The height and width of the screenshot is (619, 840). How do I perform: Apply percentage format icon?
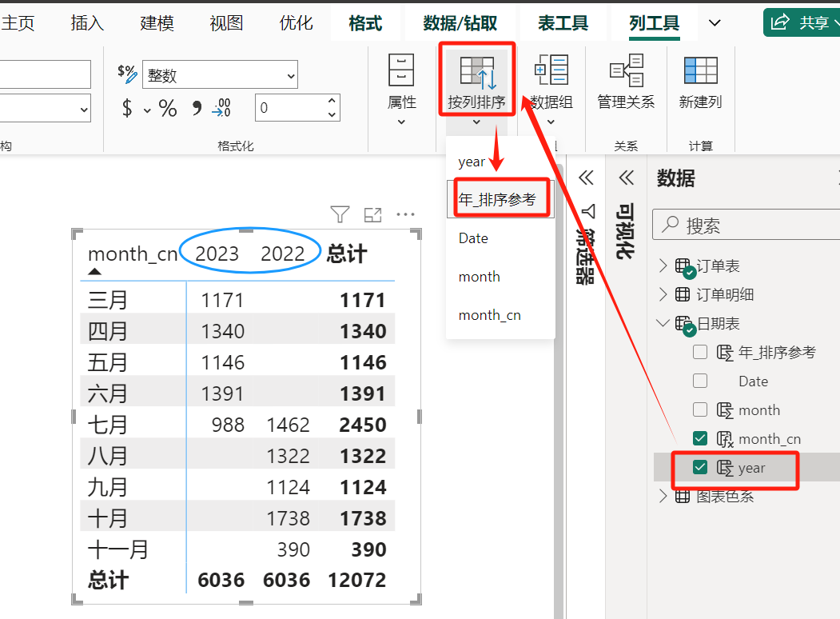(x=168, y=108)
